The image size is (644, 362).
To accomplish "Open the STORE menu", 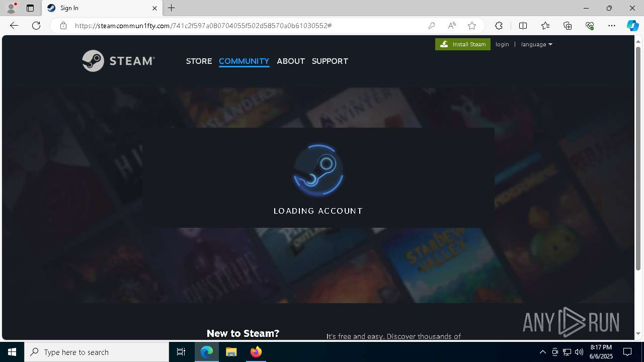I will click(199, 61).
